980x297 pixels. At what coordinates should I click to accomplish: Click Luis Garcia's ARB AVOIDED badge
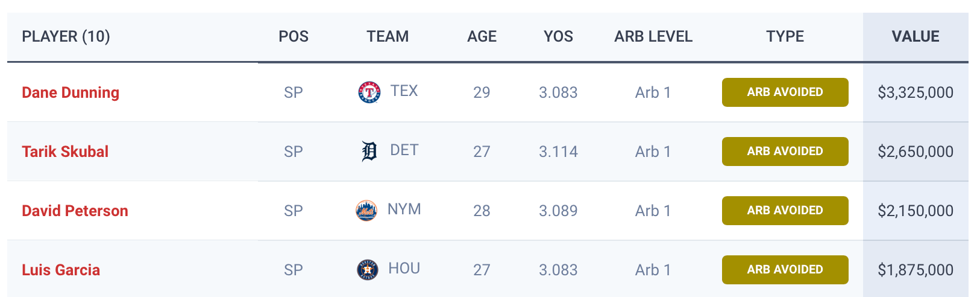[785, 270]
